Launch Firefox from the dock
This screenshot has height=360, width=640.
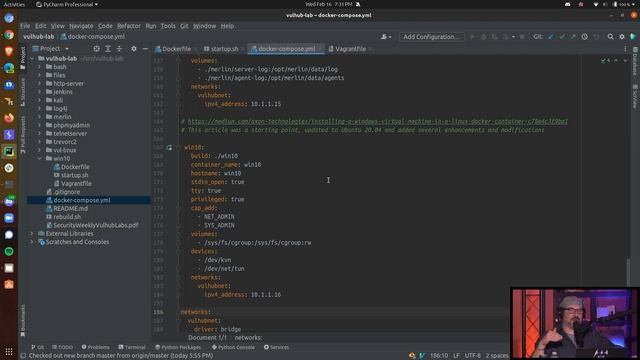(9, 118)
